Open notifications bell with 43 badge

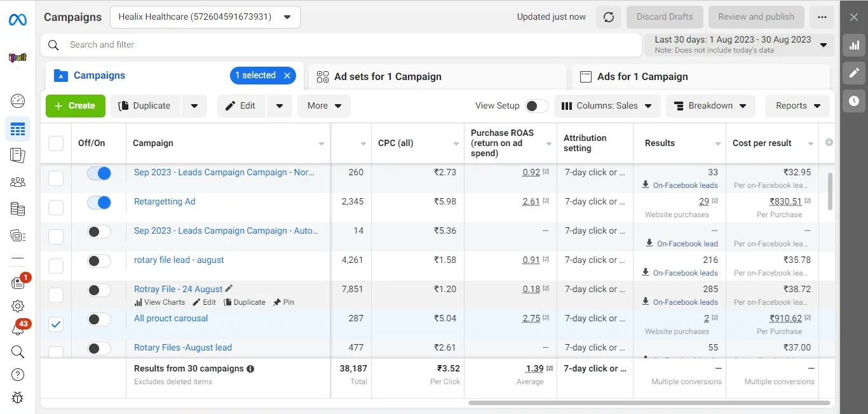click(19, 328)
